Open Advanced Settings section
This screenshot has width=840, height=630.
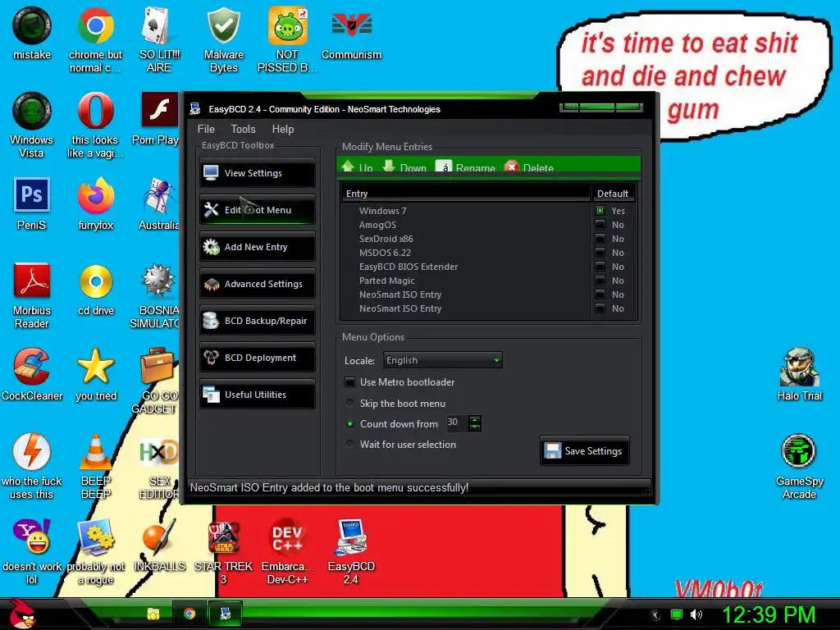coord(257,284)
